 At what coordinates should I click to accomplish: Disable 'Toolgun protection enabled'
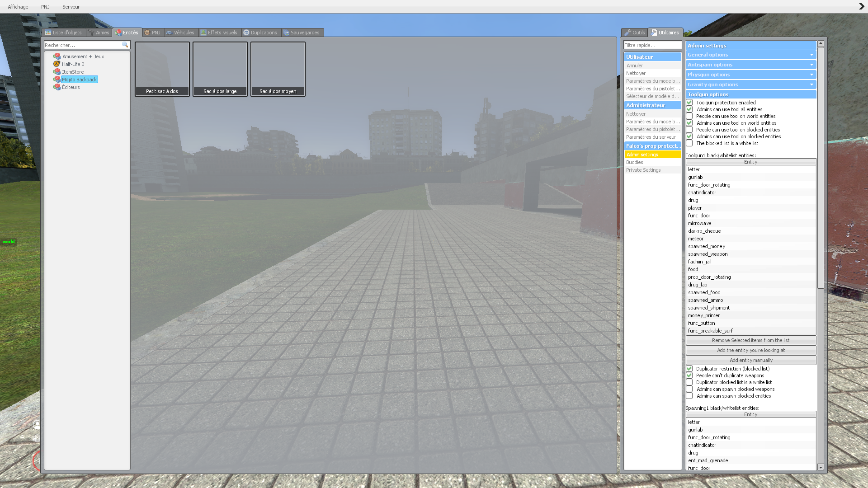[689, 102]
